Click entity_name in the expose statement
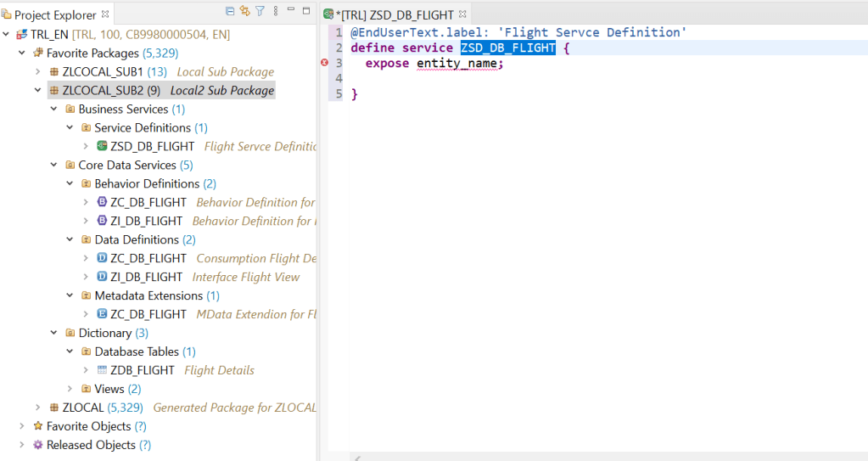This screenshot has height=461, width=868. coord(456,64)
